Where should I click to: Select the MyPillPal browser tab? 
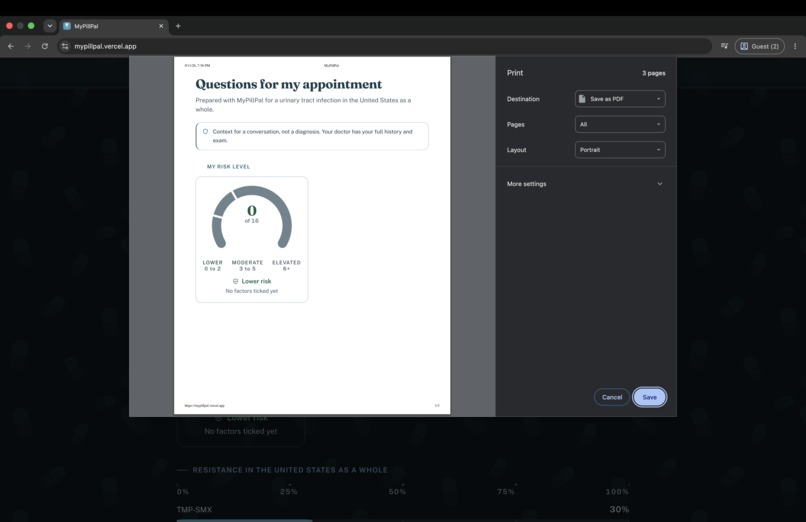(x=114, y=26)
